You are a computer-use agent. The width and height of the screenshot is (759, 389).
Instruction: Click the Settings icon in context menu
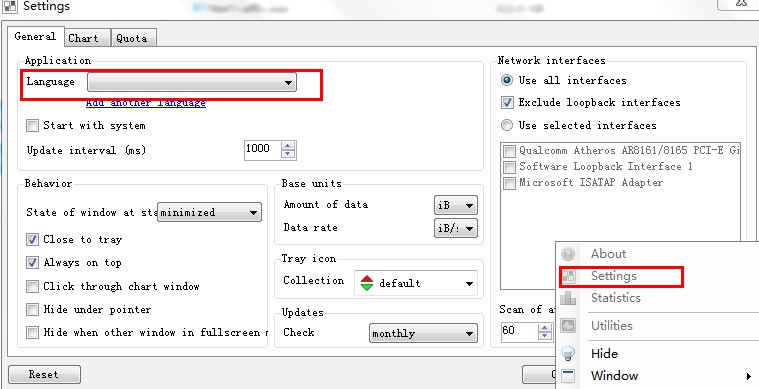pyautogui.click(x=568, y=276)
